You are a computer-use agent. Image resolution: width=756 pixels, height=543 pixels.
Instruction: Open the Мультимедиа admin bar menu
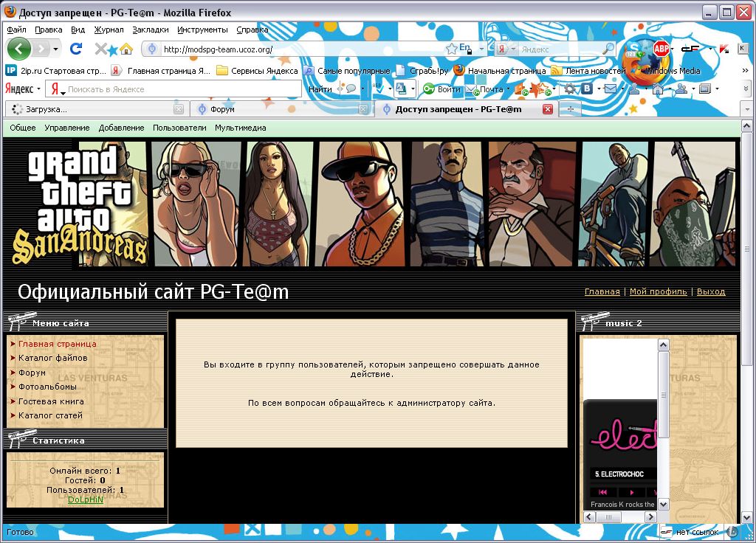241,128
